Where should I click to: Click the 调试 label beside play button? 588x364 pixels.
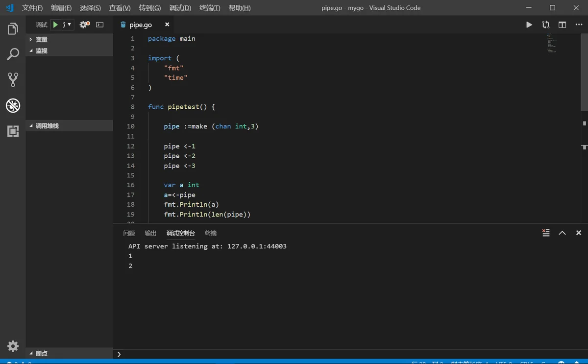tap(42, 24)
